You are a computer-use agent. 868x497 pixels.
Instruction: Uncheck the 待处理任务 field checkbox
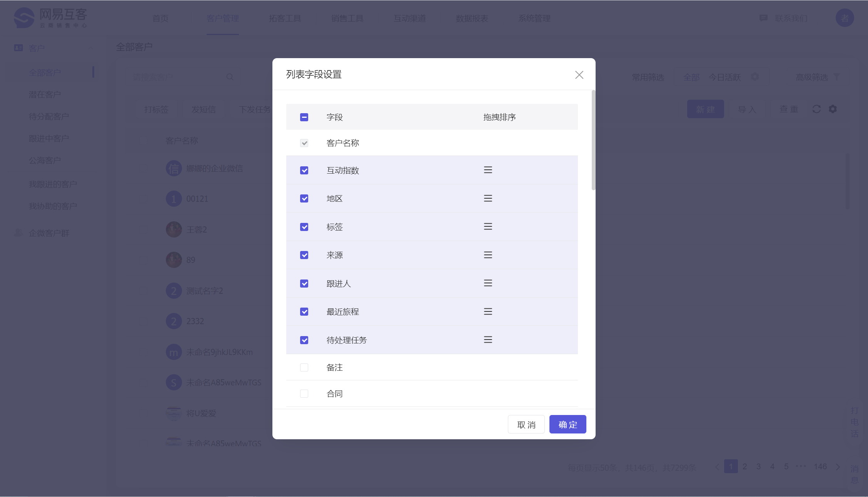click(x=304, y=340)
